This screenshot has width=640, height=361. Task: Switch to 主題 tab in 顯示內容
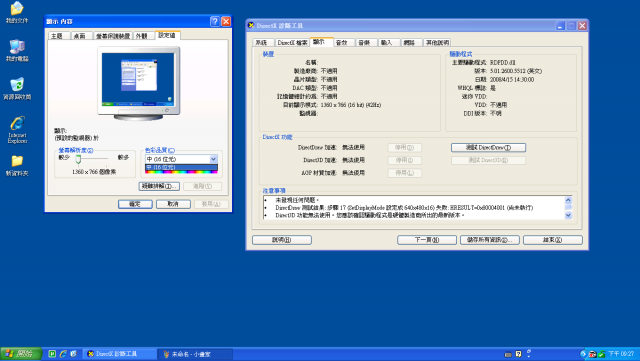pos(59,36)
